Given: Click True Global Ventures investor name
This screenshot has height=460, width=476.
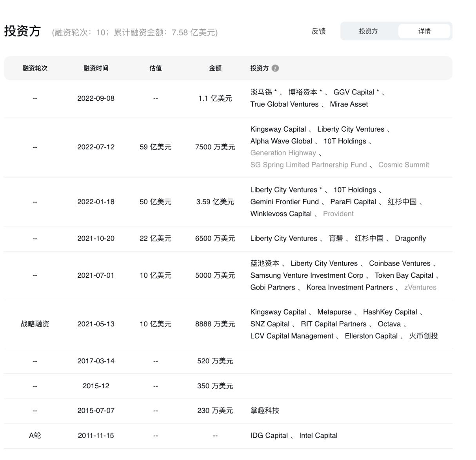Looking at the screenshot, I should [x=284, y=104].
